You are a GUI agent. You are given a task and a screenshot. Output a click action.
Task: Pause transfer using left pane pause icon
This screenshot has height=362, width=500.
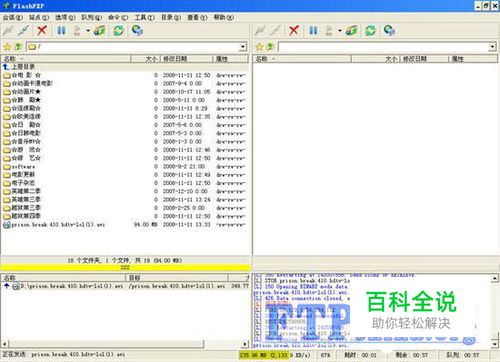(x=61, y=30)
